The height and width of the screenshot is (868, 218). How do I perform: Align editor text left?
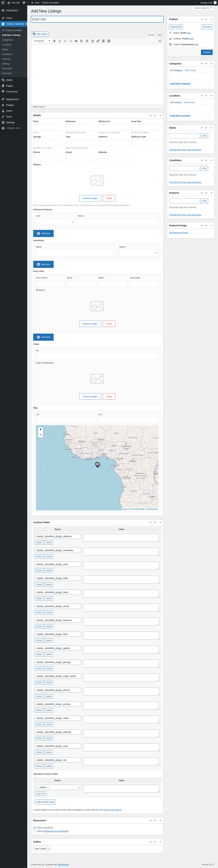81,41
